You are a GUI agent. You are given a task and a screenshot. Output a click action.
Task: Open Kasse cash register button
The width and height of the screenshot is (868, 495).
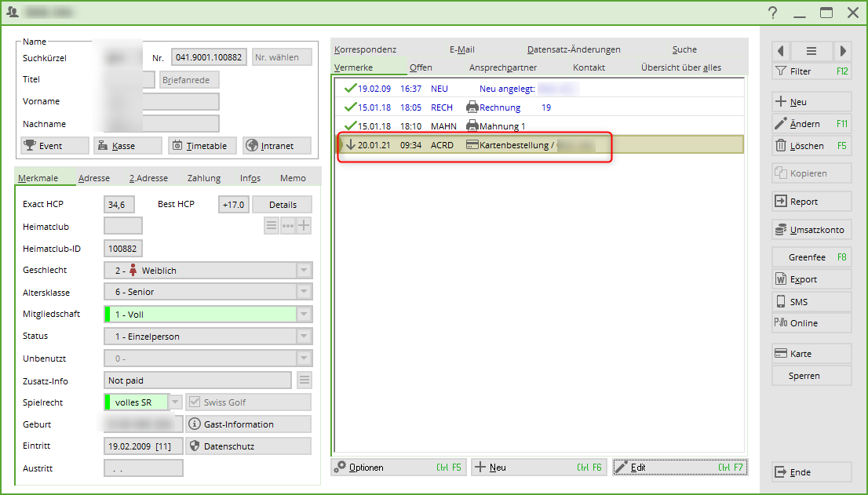click(x=127, y=146)
